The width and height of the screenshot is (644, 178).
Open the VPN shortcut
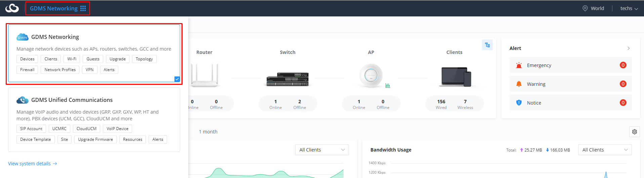(89, 70)
